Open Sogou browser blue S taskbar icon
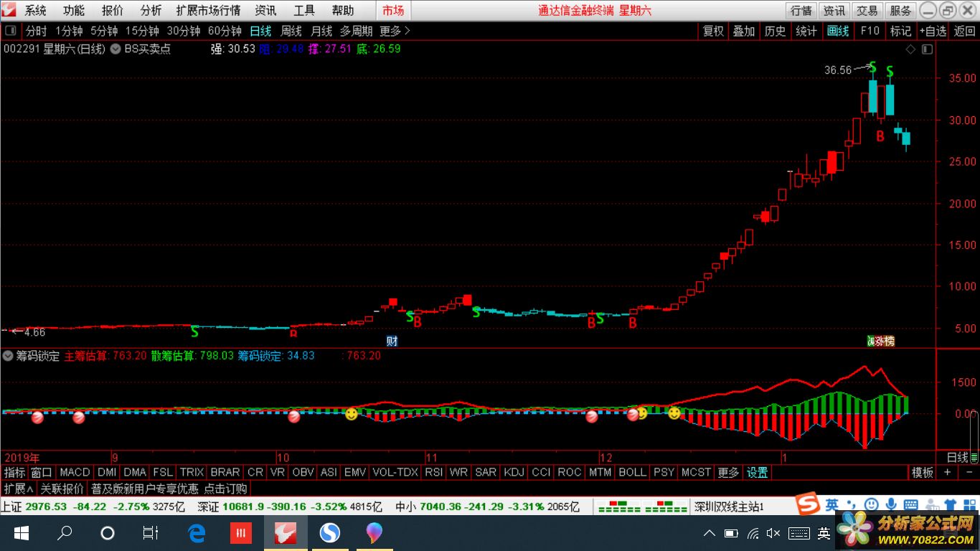The height and width of the screenshot is (551, 980). click(329, 533)
